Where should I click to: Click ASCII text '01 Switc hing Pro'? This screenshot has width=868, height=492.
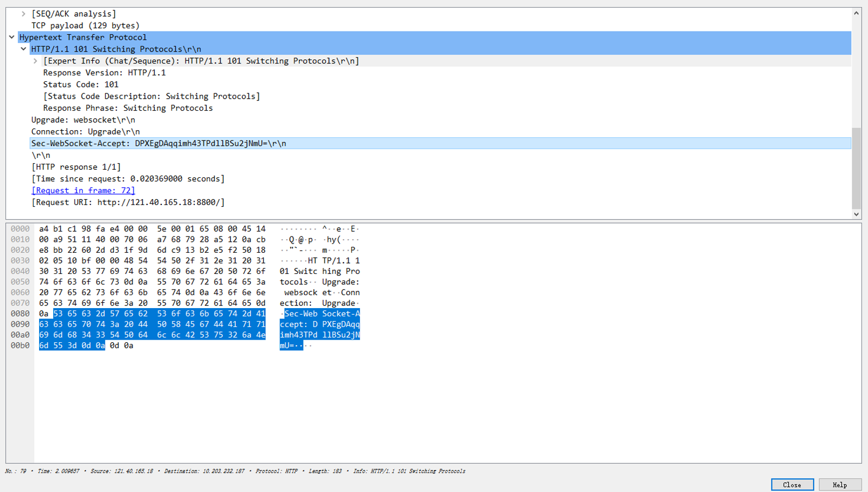320,271
